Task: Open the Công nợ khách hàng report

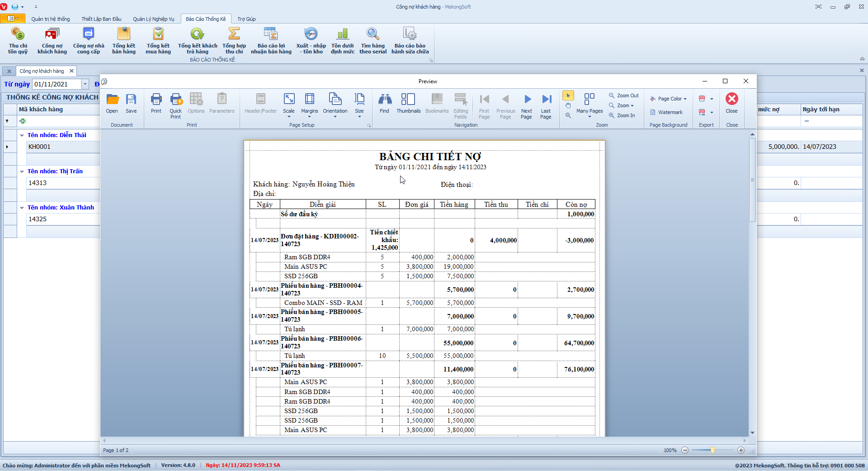Action: point(52,40)
